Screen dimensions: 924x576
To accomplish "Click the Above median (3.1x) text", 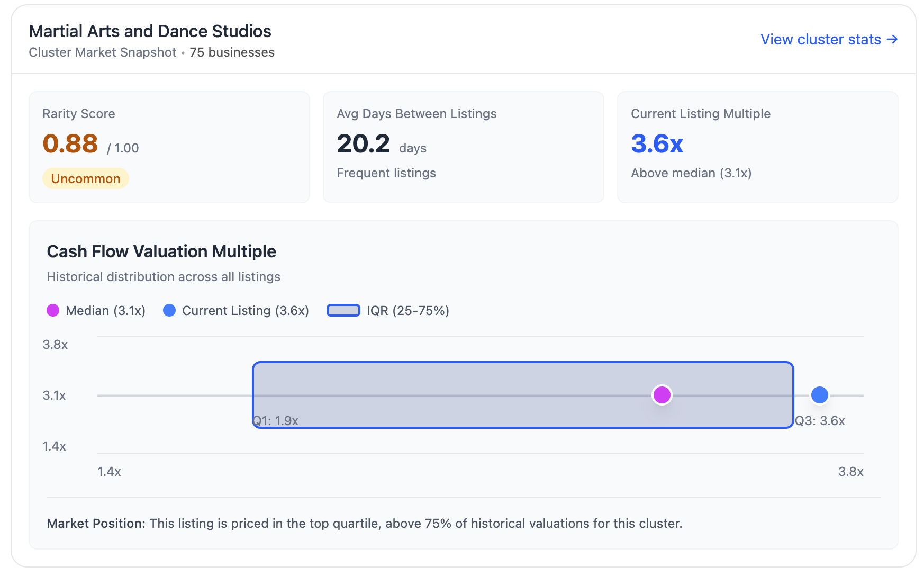I will click(x=691, y=173).
